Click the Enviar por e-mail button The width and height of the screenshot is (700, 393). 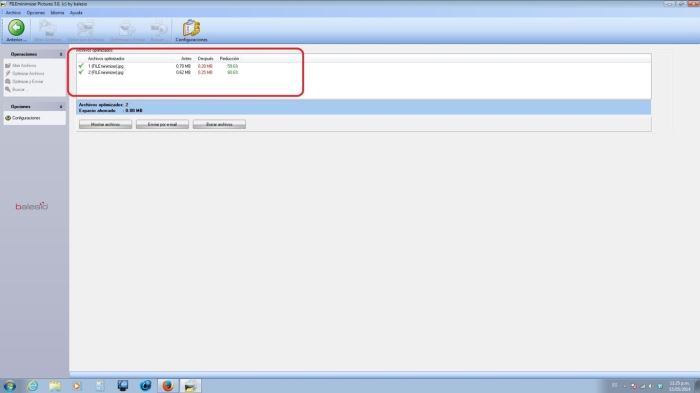point(162,125)
